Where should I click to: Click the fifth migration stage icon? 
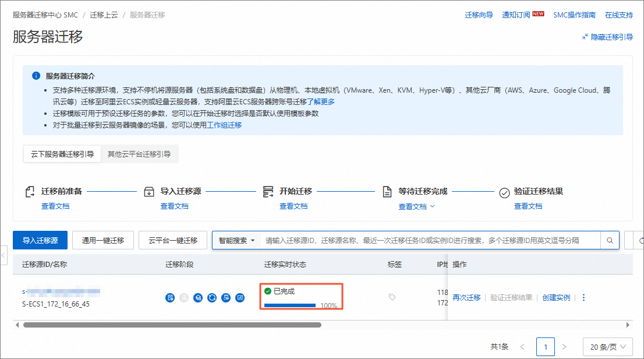pos(226,297)
